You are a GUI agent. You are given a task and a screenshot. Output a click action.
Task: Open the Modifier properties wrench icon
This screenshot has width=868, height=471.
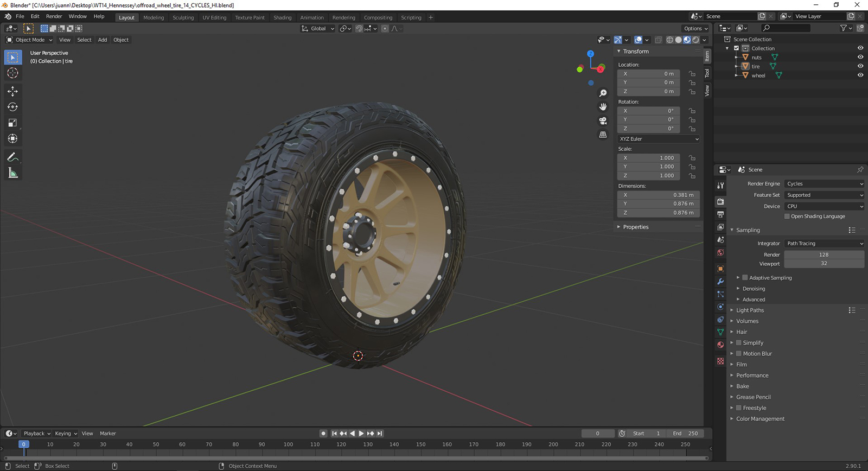720,282
